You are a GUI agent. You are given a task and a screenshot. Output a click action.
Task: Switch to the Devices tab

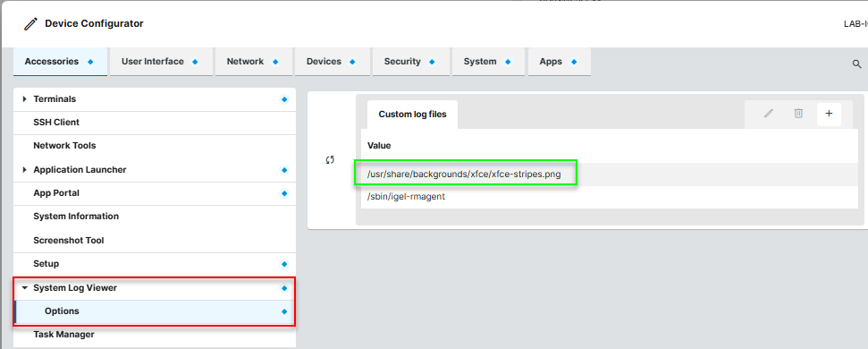click(x=332, y=62)
